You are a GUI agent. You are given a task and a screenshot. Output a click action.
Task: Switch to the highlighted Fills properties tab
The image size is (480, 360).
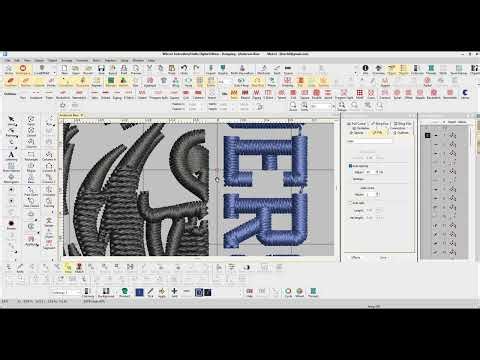378,133
